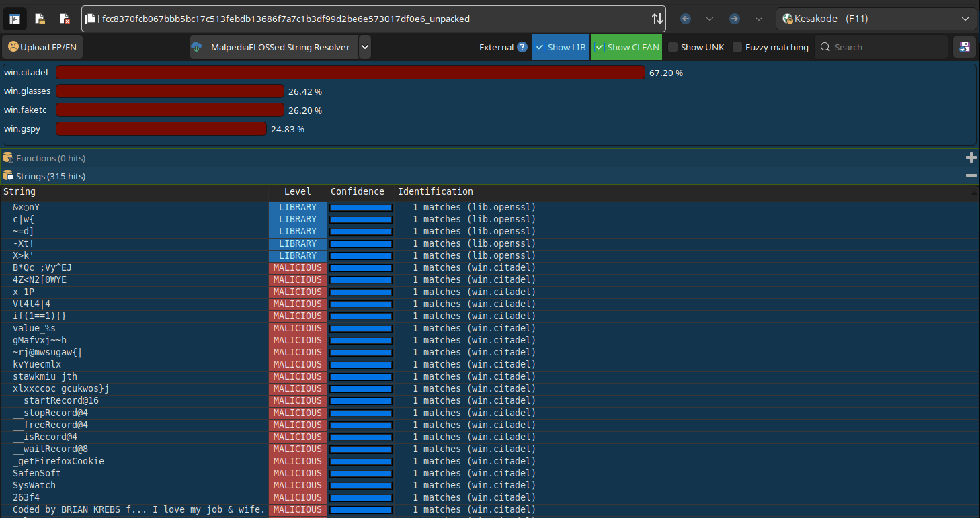Click the collapse sidebar panel icon
This screenshot has height=518, width=980.
click(15, 19)
